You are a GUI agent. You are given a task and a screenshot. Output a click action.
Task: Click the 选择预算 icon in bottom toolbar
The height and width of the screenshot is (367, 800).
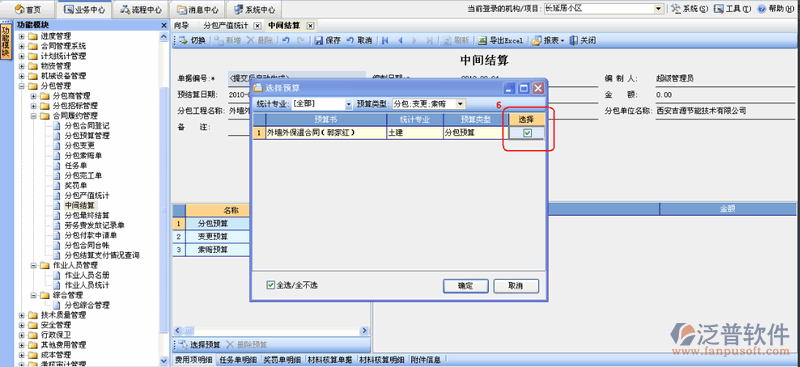(x=183, y=345)
